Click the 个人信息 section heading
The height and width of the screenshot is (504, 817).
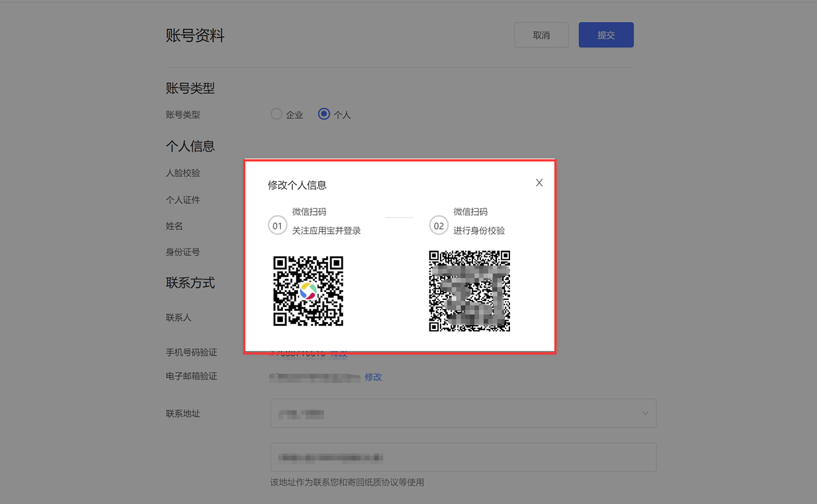coord(190,146)
